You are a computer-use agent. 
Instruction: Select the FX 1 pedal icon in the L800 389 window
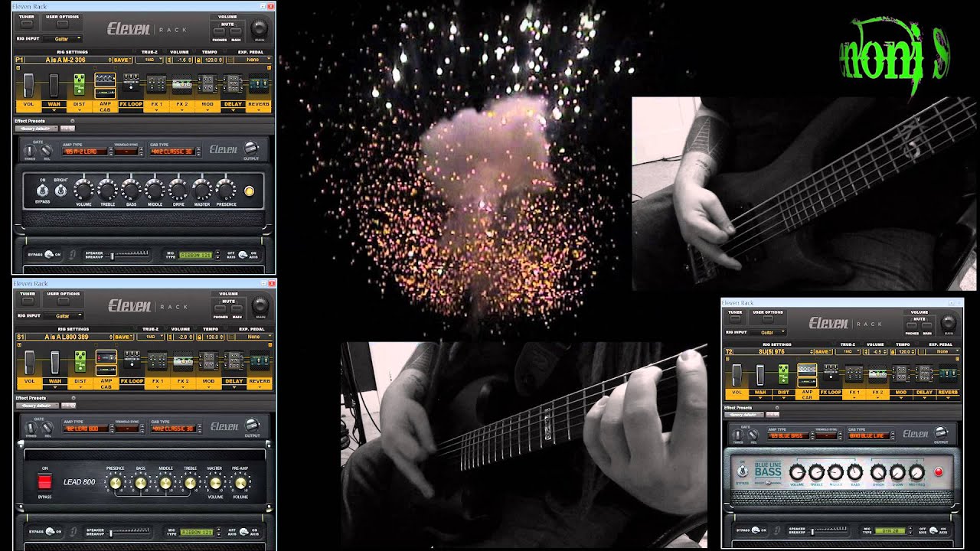[x=157, y=362]
